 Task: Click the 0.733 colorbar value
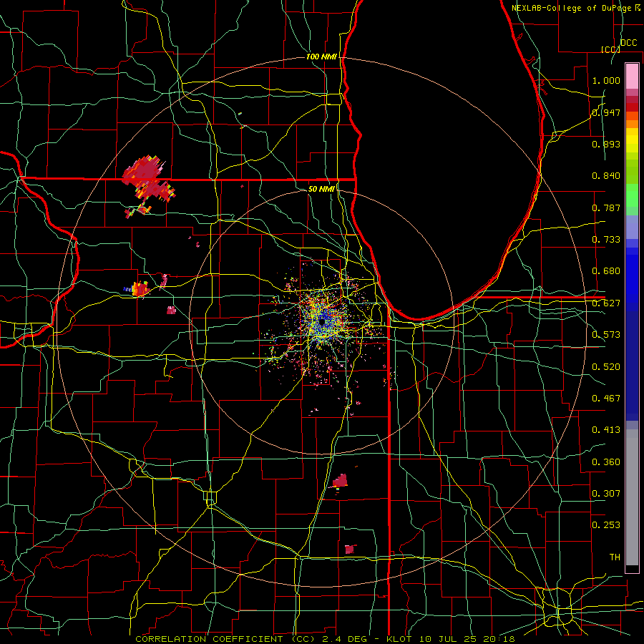[x=606, y=240]
